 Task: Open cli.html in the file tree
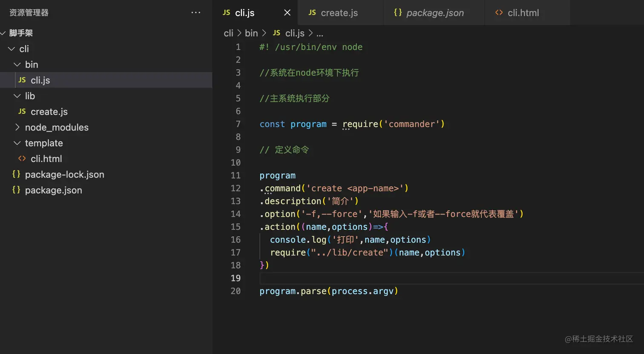[106, 159]
